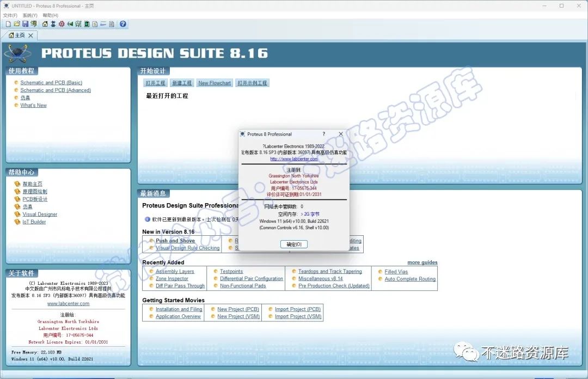
Task: Play Import Project (PCB) movie
Action: tap(298, 309)
